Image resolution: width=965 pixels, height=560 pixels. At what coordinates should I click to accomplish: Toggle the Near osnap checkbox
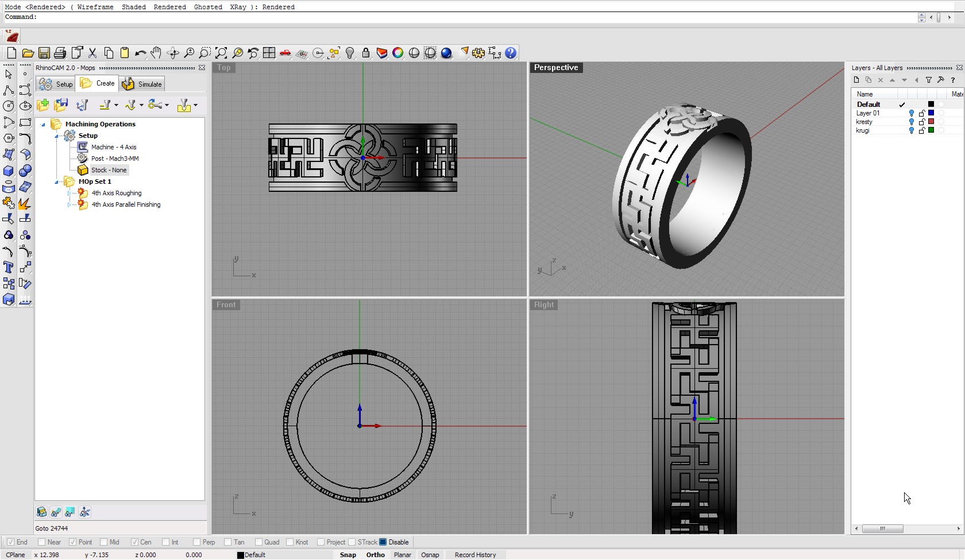42,542
